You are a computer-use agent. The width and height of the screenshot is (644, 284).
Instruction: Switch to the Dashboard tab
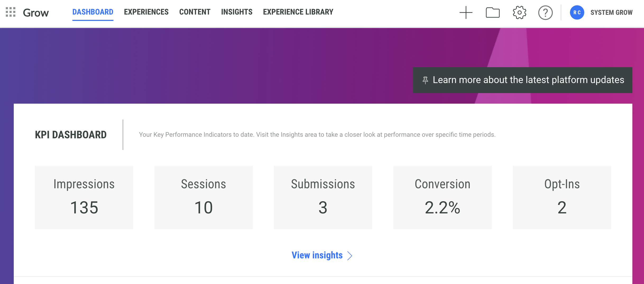point(93,12)
